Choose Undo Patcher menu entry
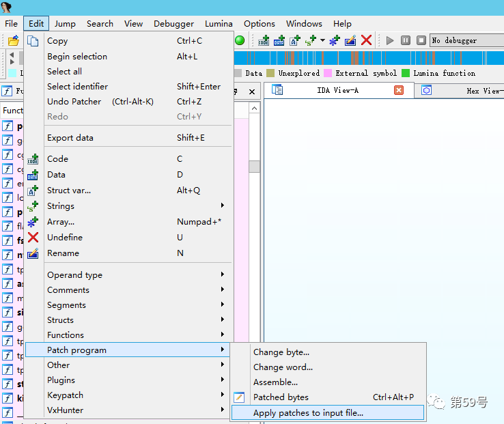 pyautogui.click(x=128, y=102)
